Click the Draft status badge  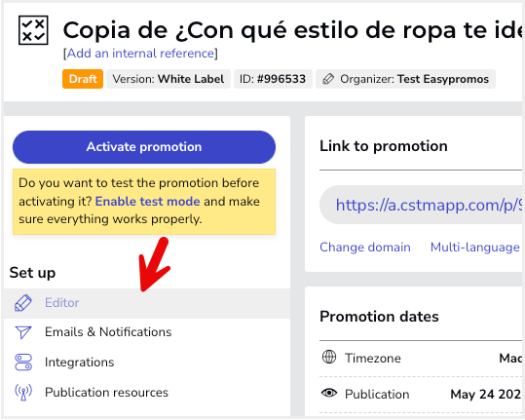[83, 79]
